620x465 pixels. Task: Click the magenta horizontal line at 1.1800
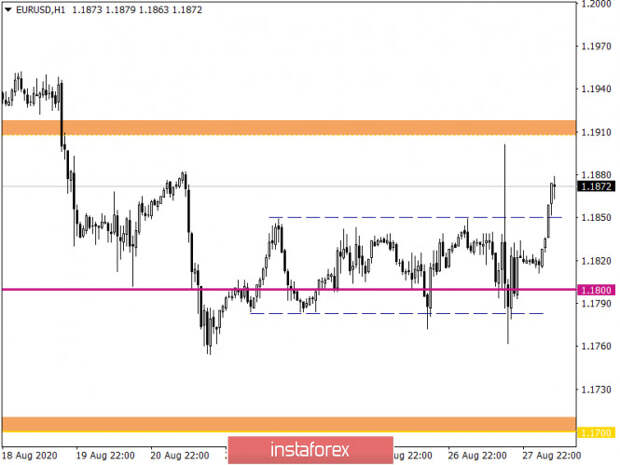coord(289,289)
